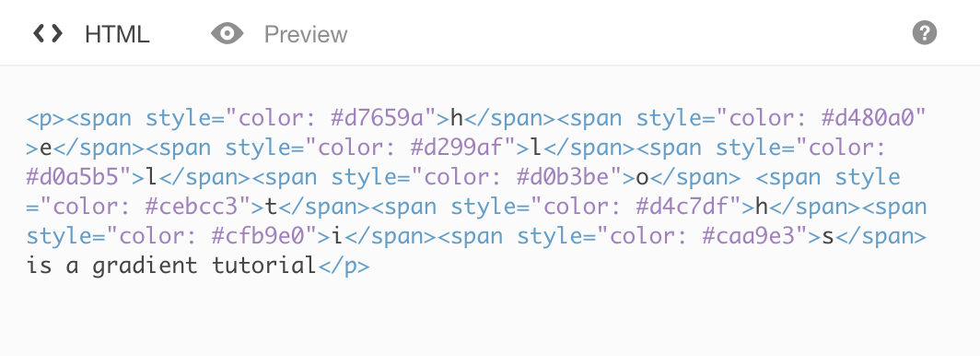Click the #d480a0 color code
980x356 pixels.
coord(867,118)
